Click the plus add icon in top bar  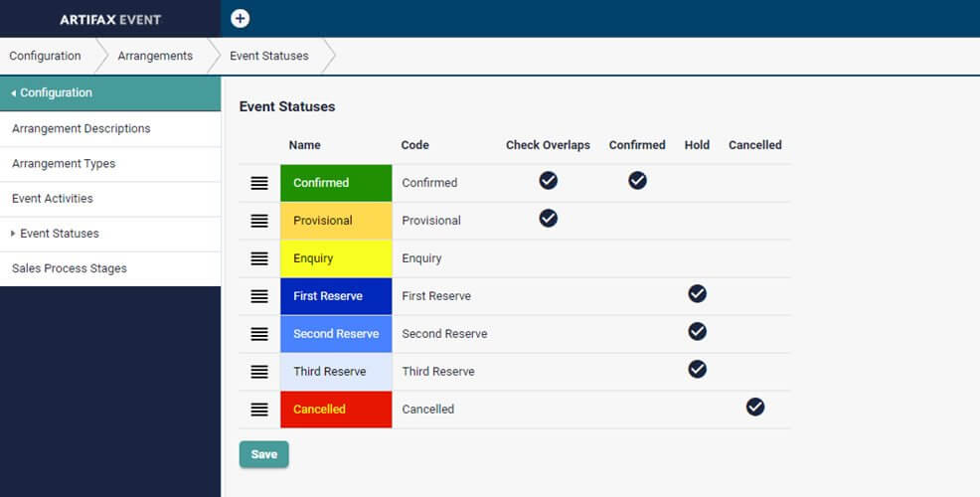[240, 19]
